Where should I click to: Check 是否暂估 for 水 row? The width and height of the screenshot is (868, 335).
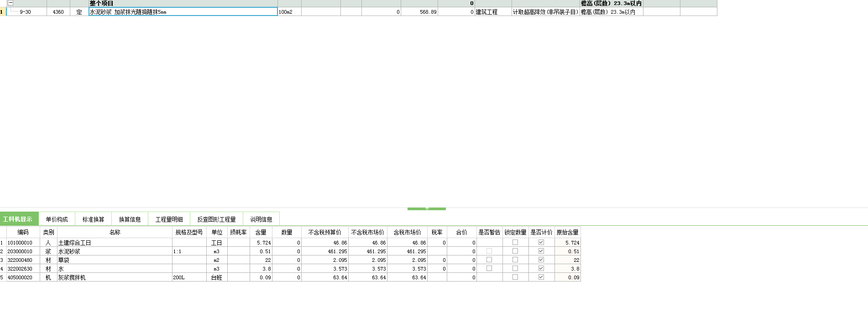tap(489, 268)
